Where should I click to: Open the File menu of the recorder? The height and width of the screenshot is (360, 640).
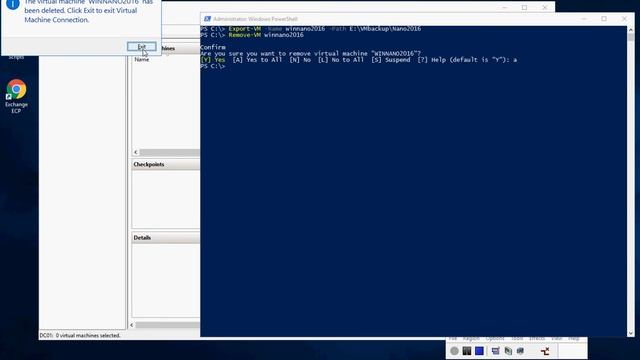pos(453,338)
